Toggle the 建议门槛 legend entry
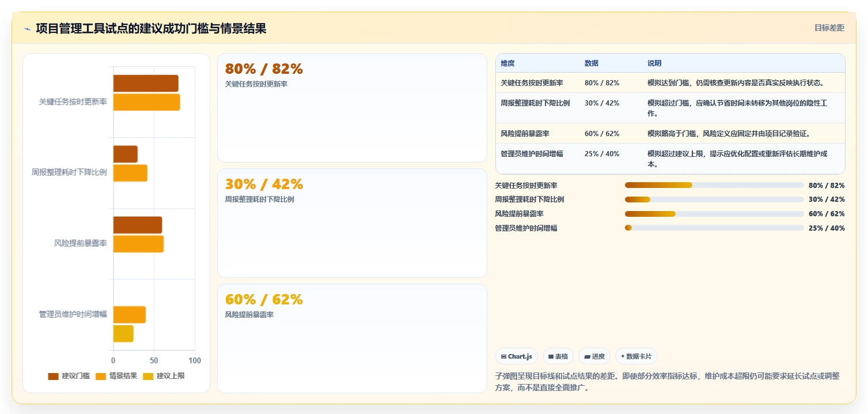This screenshot has height=414, width=868. tap(69, 376)
